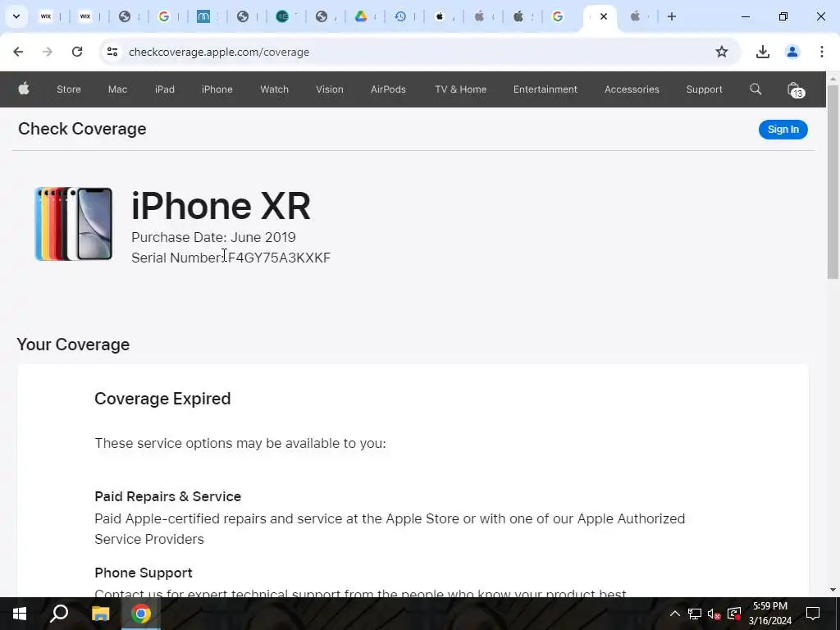
Task: Open iPad in Apple navigation
Action: point(164,89)
